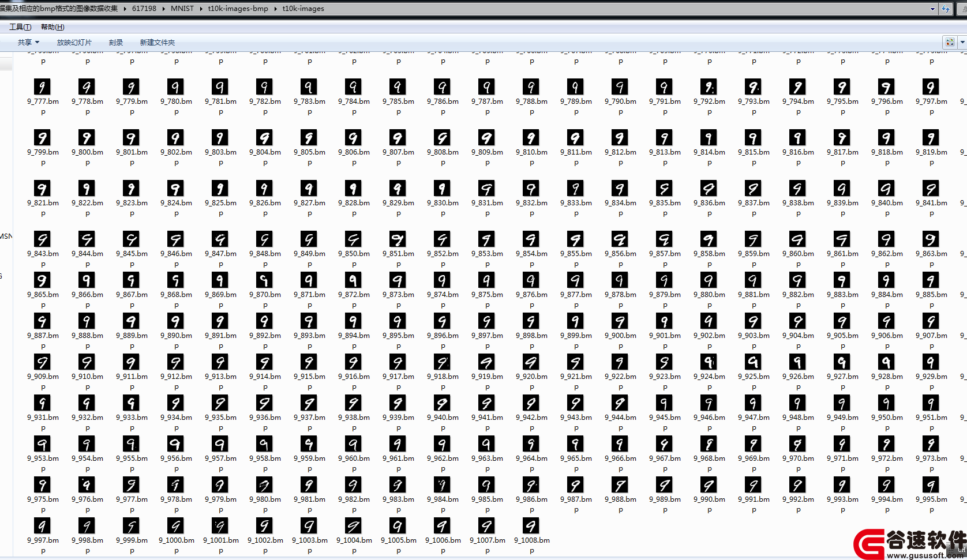Select the 9_885.bmp image file

click(x=931, y=289)
